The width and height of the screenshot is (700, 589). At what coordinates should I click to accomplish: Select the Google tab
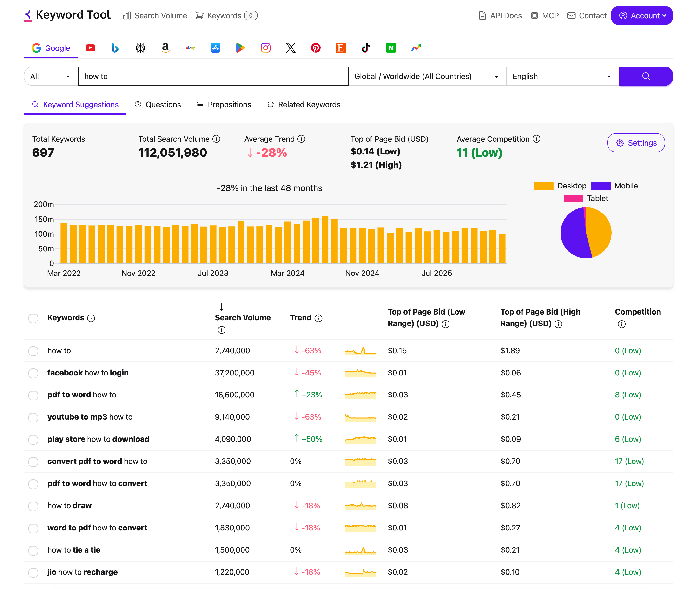pyautogui.click(x=51, y=48)
